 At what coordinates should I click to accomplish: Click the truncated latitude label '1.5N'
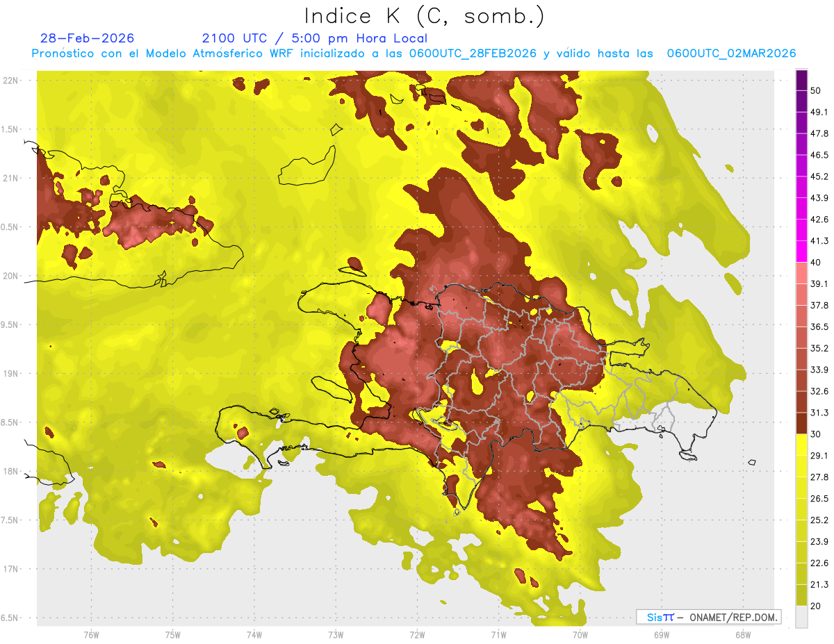pyautogui.click(x=10, y=129)
